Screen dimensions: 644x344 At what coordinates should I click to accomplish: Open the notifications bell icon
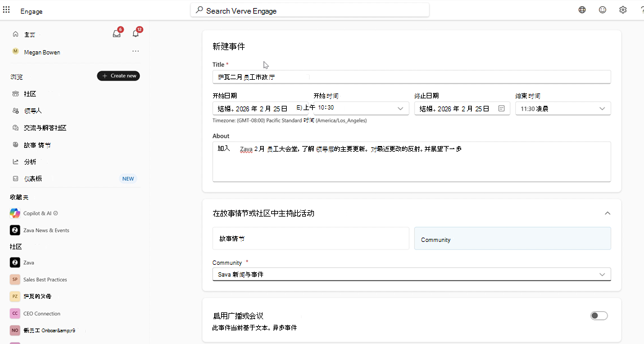(136, 33)
